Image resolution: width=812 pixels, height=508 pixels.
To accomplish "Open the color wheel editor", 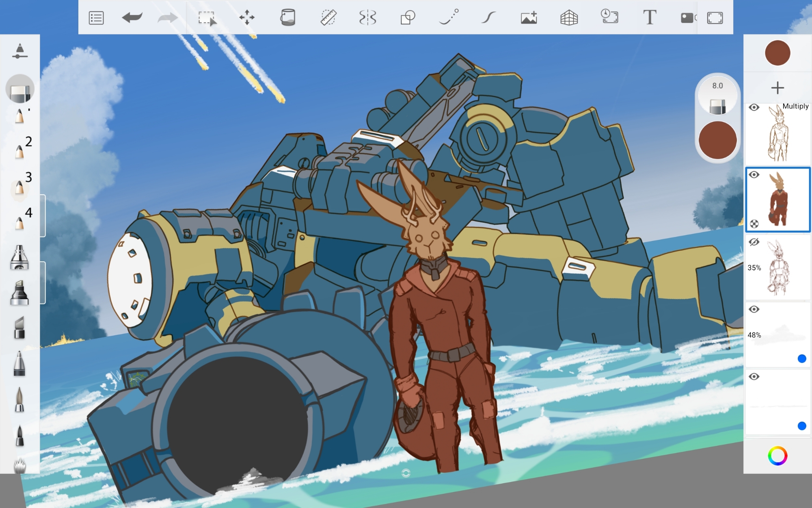I will 777,456.
